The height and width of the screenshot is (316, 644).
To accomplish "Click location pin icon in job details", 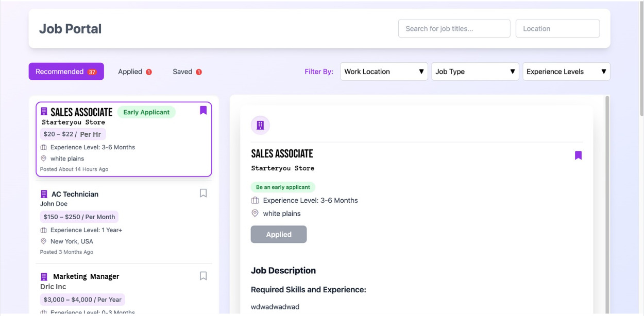I will click(x=255, y=213).
